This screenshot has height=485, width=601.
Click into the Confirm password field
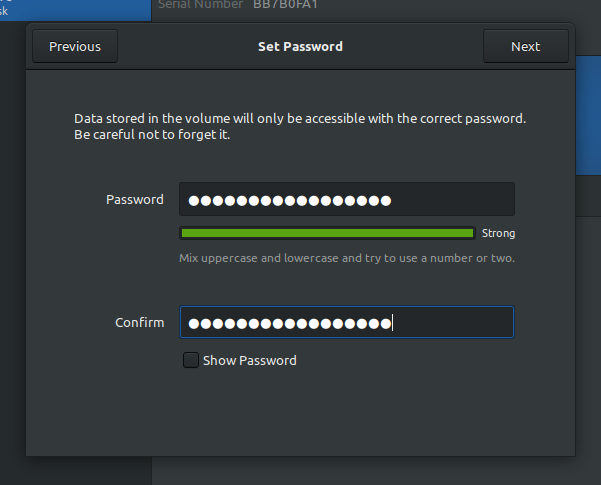coord(346,322)
